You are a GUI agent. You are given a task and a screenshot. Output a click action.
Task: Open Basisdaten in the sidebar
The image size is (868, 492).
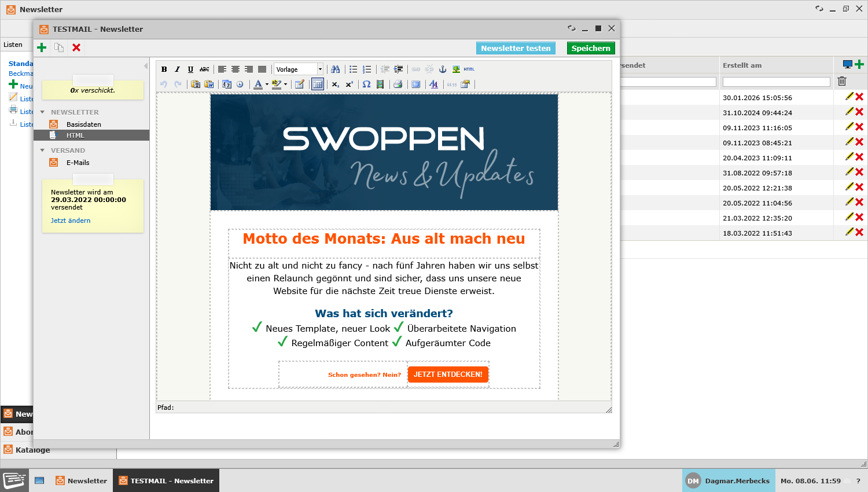(84, 124)
